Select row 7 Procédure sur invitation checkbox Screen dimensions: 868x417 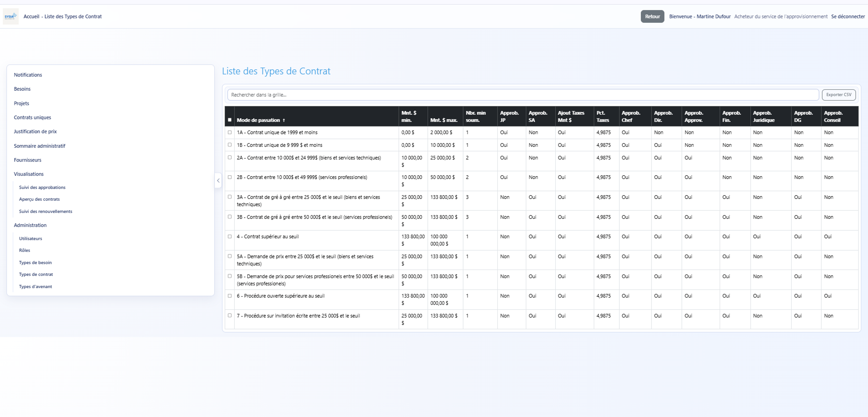point(229,316)
